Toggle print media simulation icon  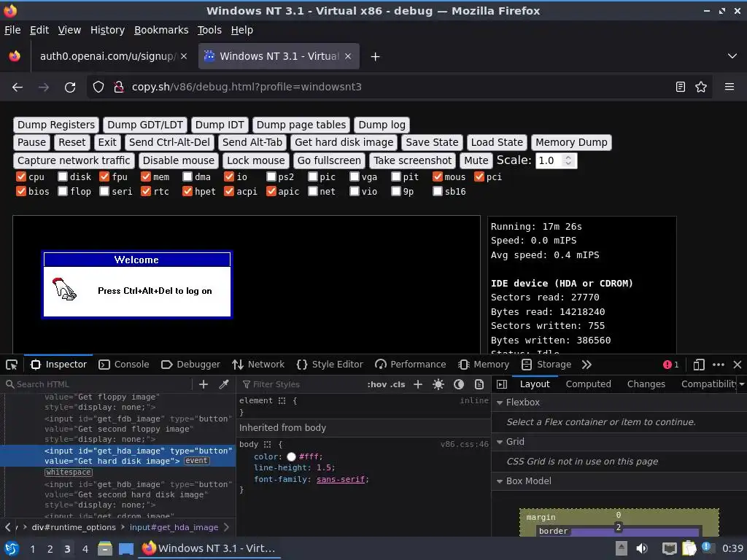click(x=479, y=384)
